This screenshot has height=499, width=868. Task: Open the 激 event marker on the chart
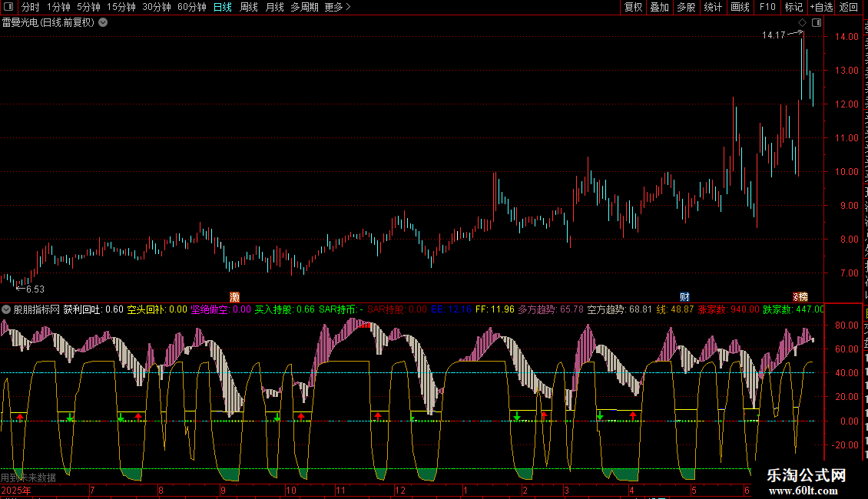pyautogui.click(x=235, y=297)
